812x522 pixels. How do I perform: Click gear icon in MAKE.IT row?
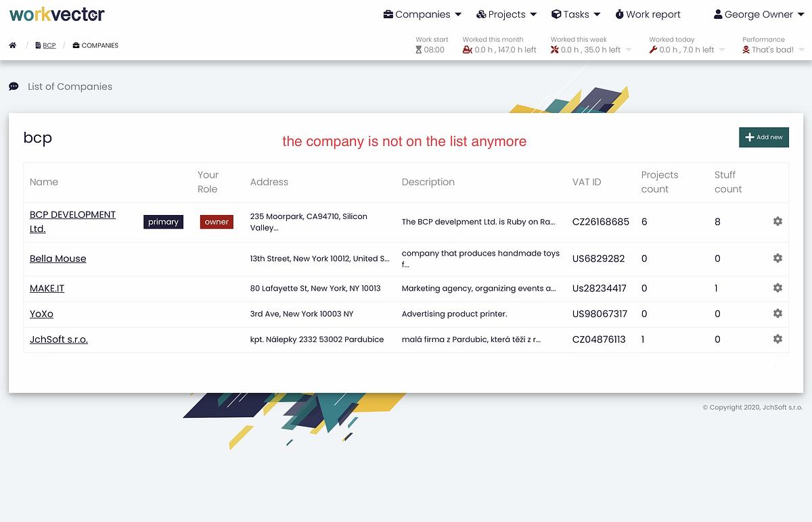777,288
